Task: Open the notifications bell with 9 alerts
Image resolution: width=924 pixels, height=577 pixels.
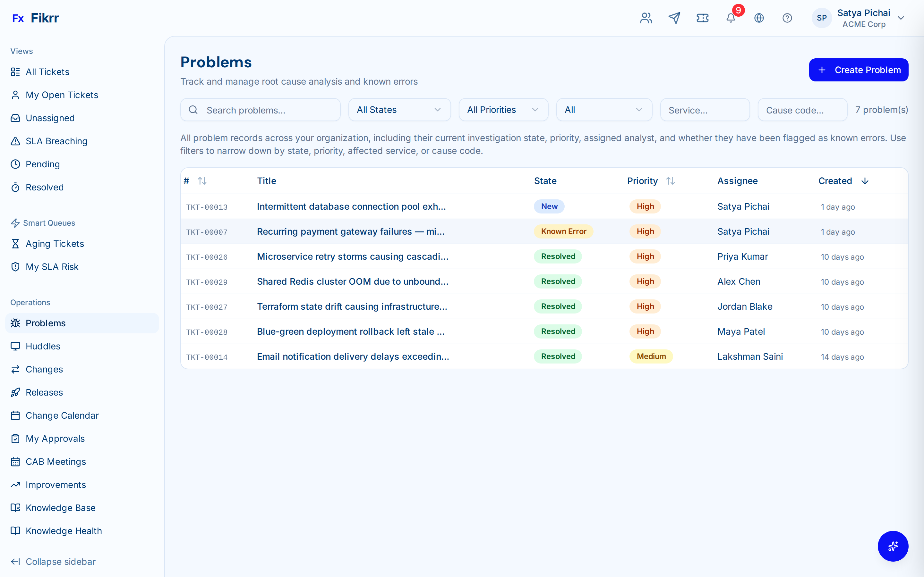Action: 731,18
